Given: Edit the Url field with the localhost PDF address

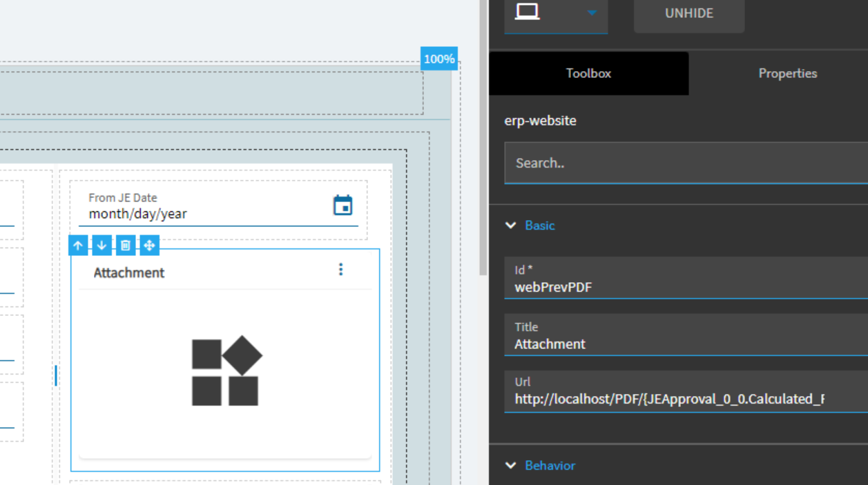Looking at the screenshot, I should [x=686, y=391].
